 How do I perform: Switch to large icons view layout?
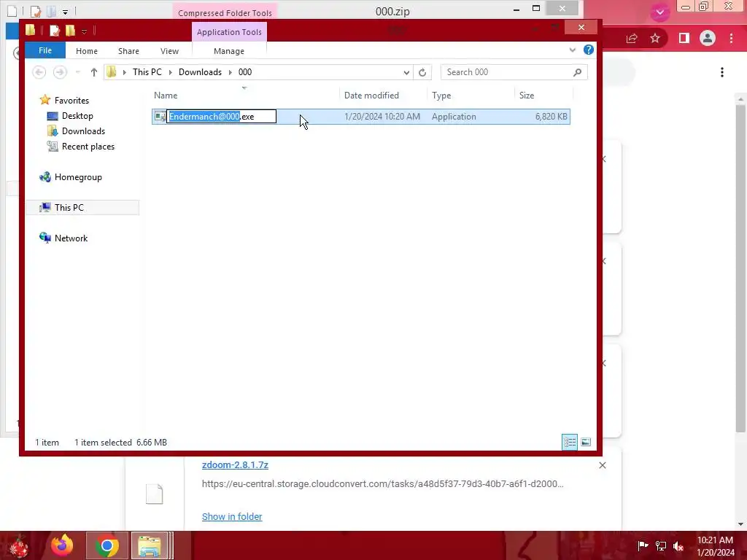point(586,443)
